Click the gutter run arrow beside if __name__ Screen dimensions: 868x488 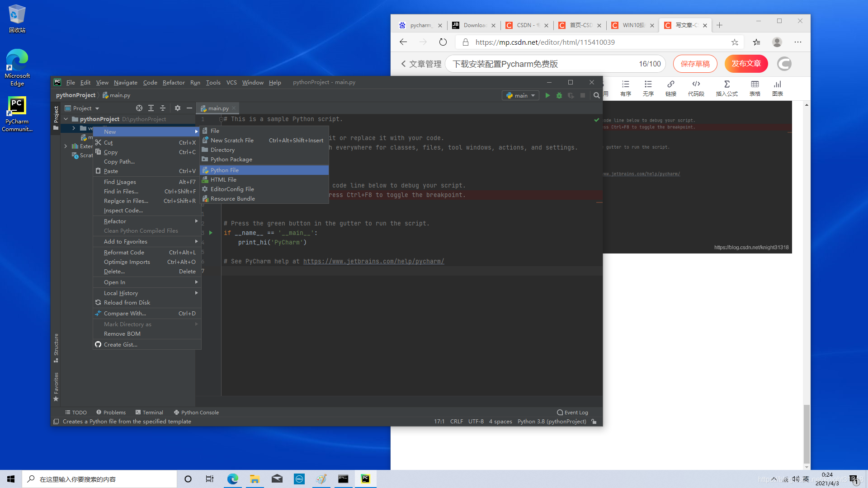211,233
